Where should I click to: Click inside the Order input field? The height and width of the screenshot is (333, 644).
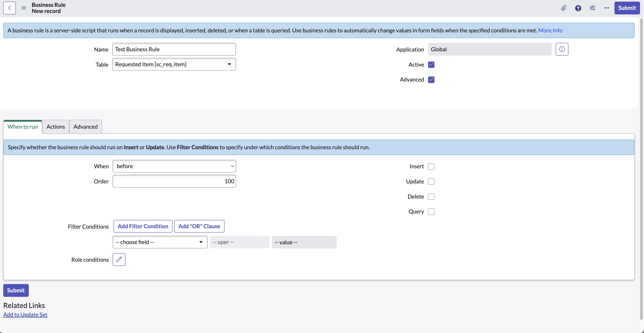point(174,181)
